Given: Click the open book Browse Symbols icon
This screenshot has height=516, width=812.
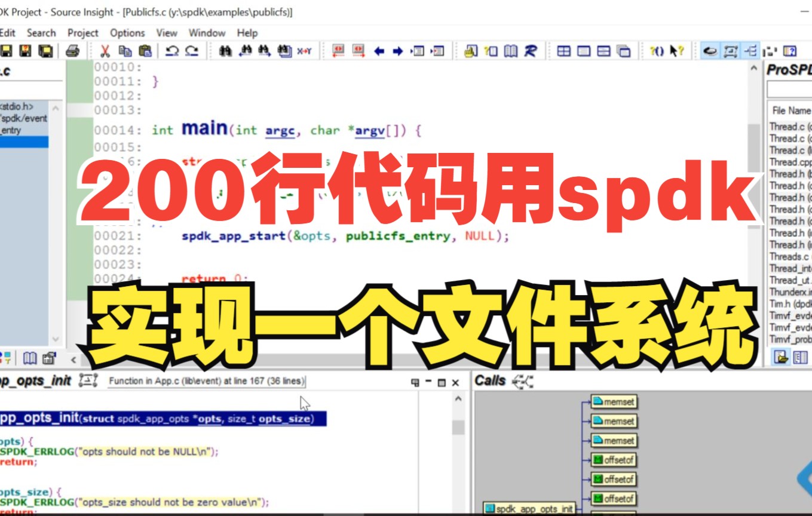Looking at the screenshot, I should coord(511,51).
